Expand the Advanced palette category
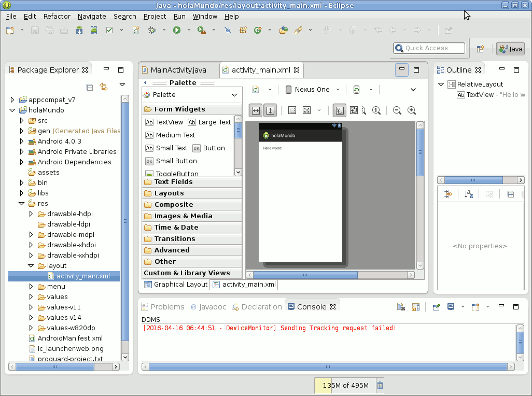This screenshot has width=532, height=396. tap(192, 250)
